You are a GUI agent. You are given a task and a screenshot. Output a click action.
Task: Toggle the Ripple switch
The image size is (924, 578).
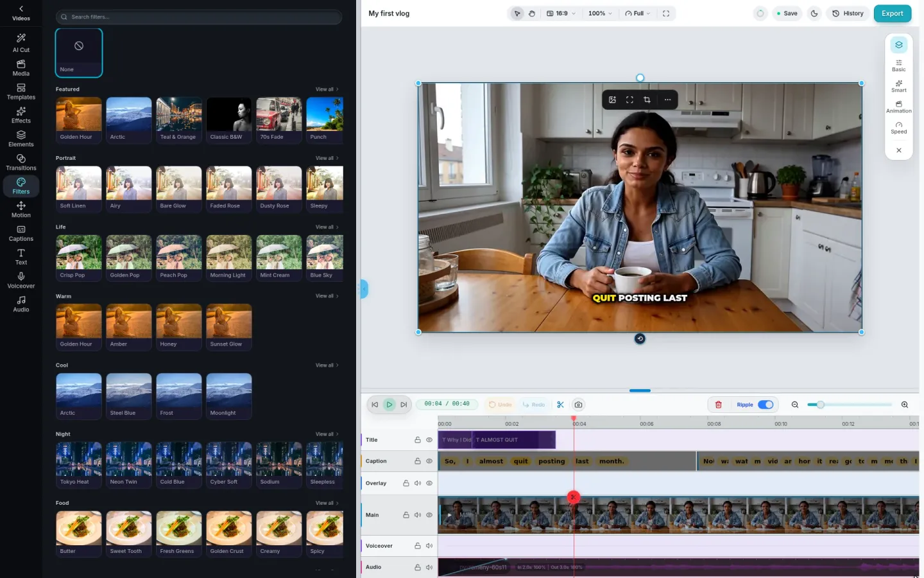tap(766, 405)
